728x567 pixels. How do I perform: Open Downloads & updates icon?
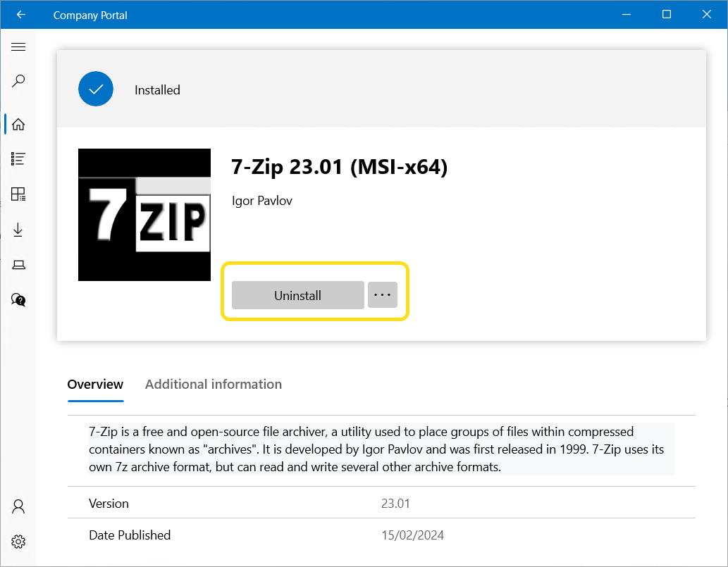[18, 230]
